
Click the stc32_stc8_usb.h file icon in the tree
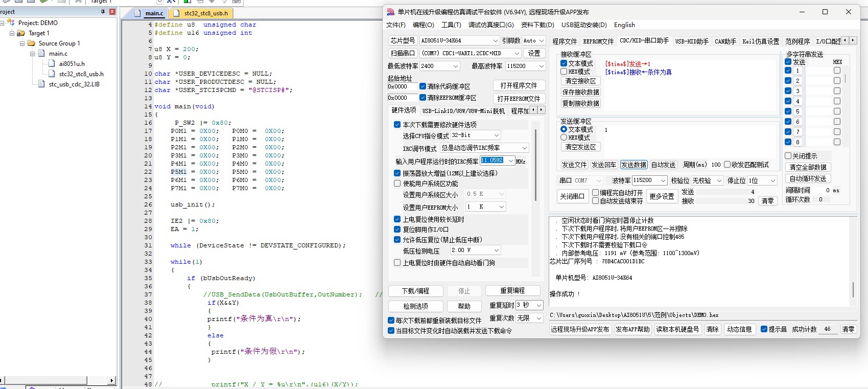pyautogui.click(x=52, y=74)
